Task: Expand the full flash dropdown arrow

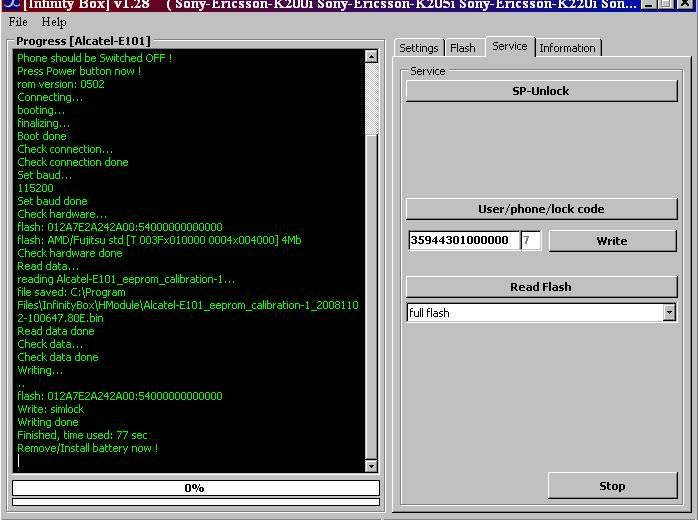Action: click(x=669, y=313)
